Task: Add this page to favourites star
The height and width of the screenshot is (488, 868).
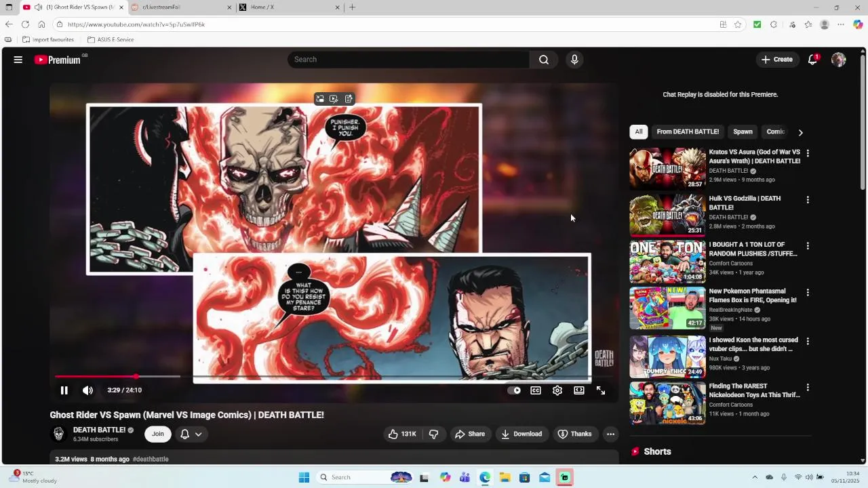Action: coord(738,24)
